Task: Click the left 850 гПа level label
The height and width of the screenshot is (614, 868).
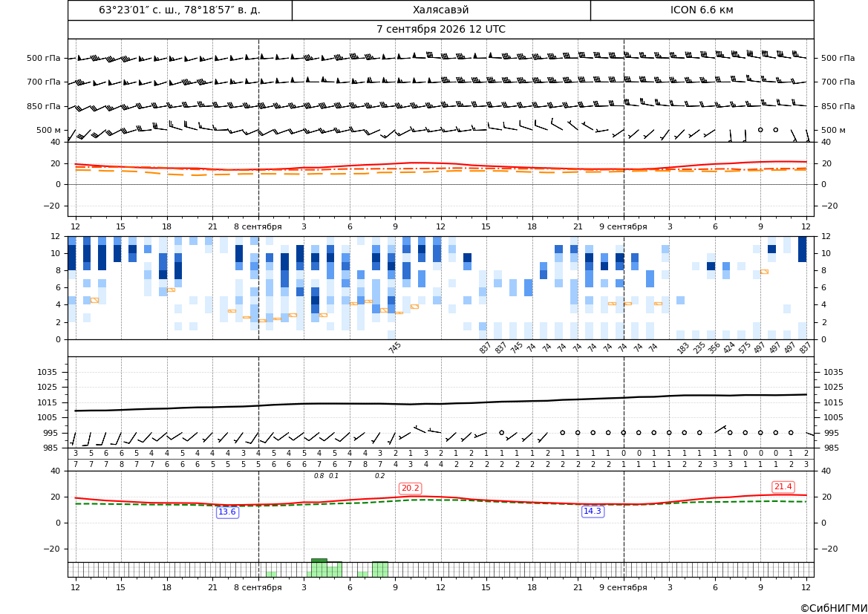Action: click(44, 106)
